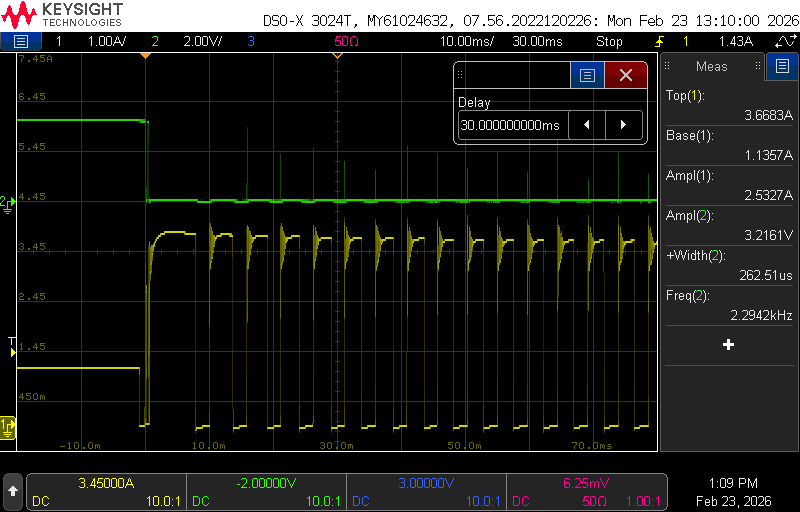The width and height of the screenshot is (800, 512).
Task: Adjust the 10.00ms/ timebase setting
Action: pos(467,41)
